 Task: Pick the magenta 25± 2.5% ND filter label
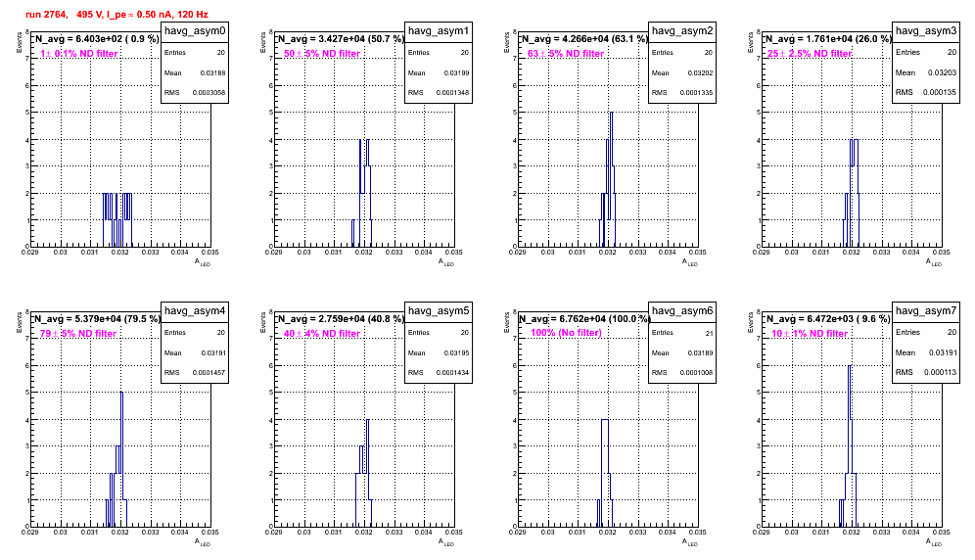point(810,54)
